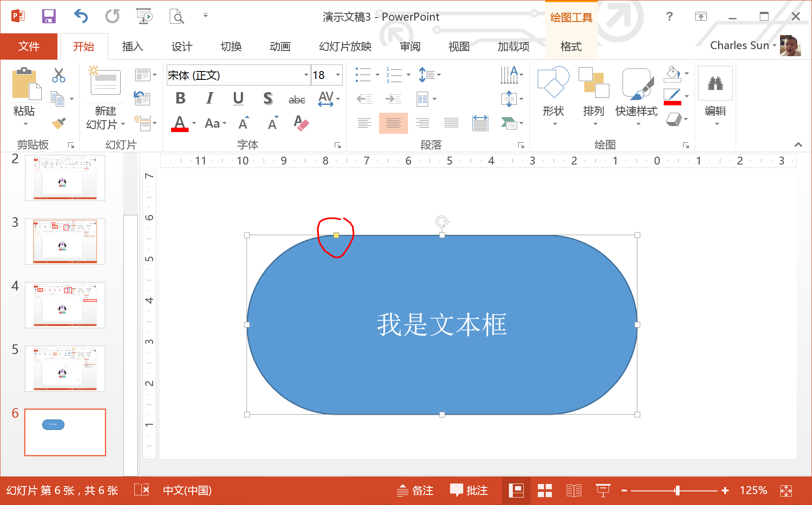Cut the selection with the scissors icon
The height and width of the screenshot is (505, 812).
coord(58,75)
